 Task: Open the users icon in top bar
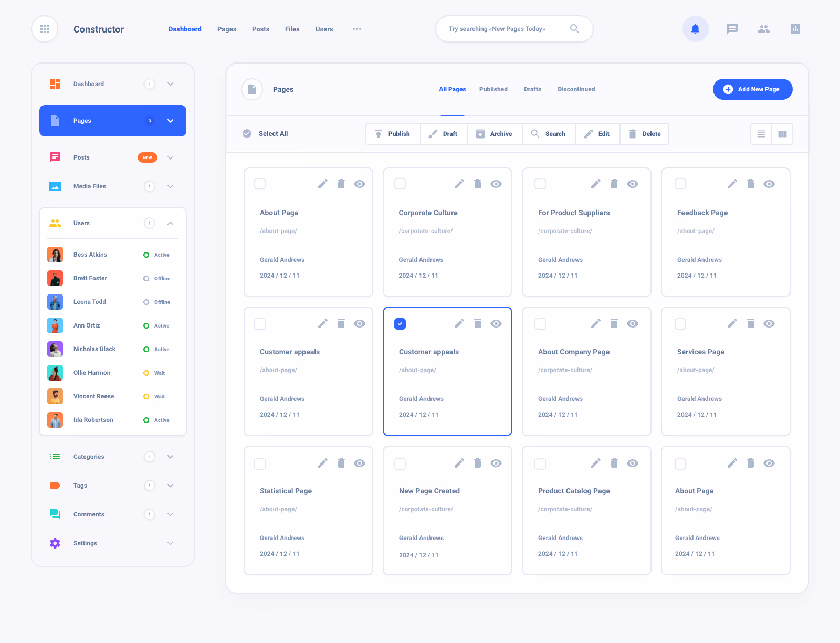pyautogui.click(x=764, y=29)
